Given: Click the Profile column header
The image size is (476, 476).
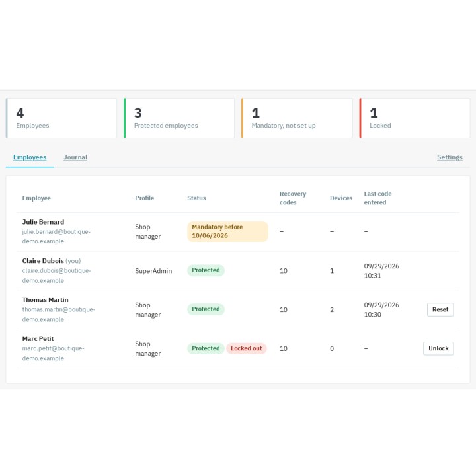Looking at the screenshot, I should (145, 198).
